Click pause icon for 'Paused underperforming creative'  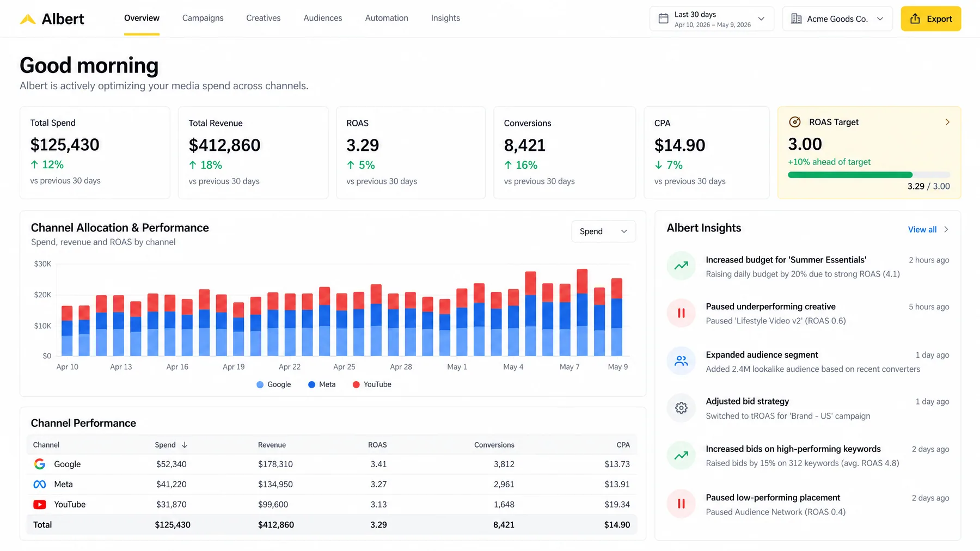(x=681, y=313)
